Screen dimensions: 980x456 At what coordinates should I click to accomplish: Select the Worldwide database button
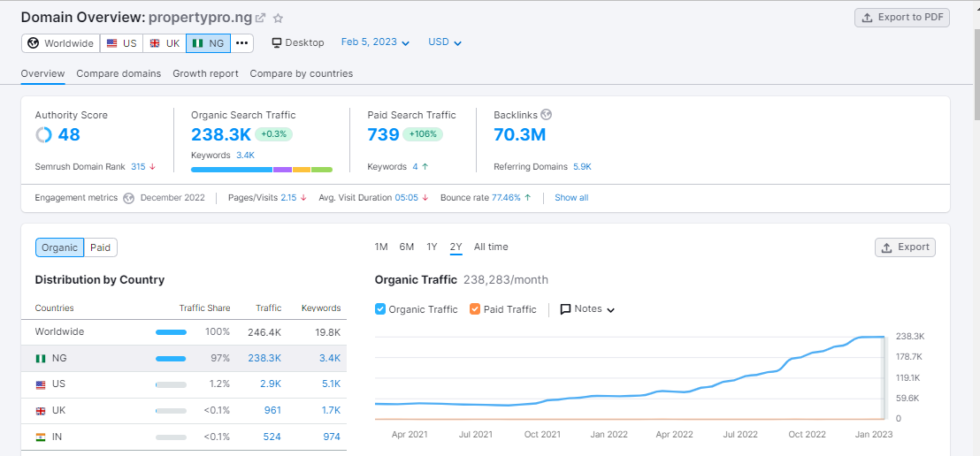61,43
